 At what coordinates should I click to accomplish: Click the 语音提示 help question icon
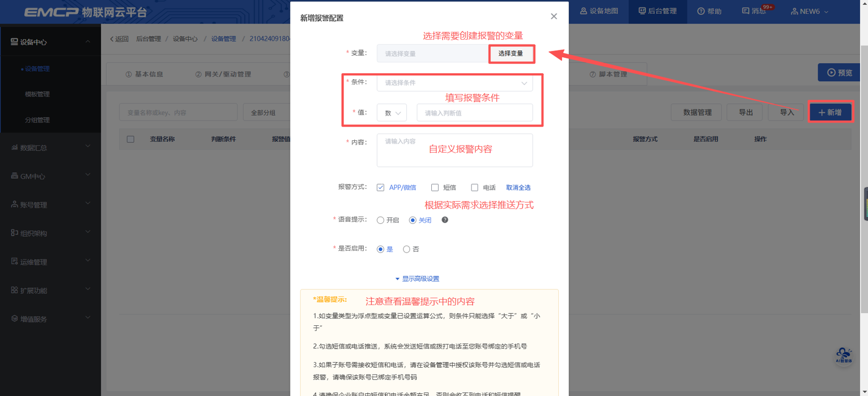pos(445,220)
